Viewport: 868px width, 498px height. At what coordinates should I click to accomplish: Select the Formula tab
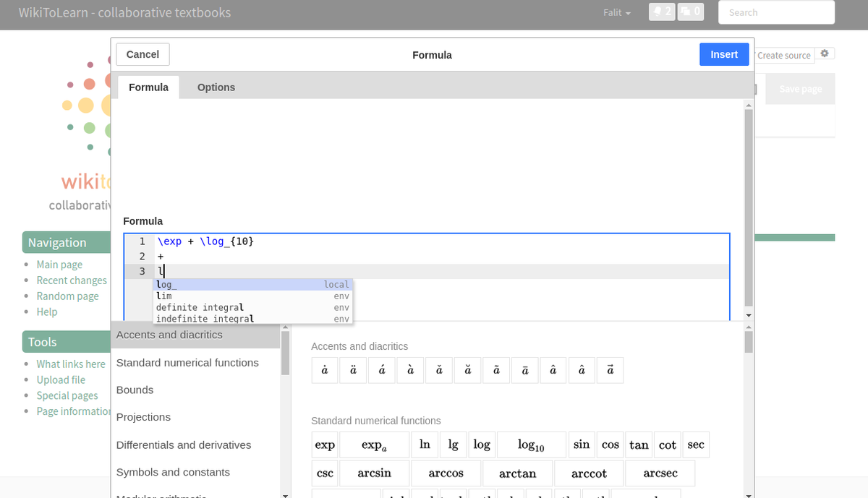(148, 87)
